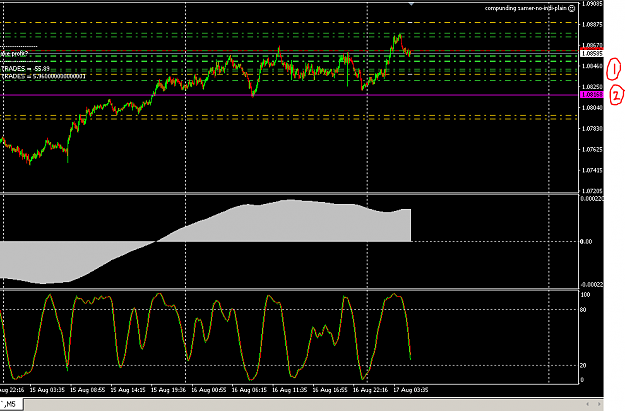Click the 80 level label on oscillator scale
The image size is (625, 411).
[583, 309]
